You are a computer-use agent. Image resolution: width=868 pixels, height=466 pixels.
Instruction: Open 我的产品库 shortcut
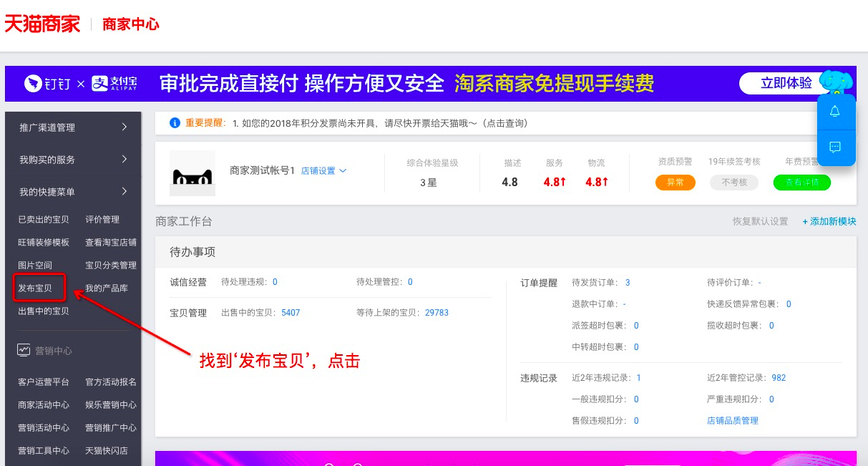(107, 288)
